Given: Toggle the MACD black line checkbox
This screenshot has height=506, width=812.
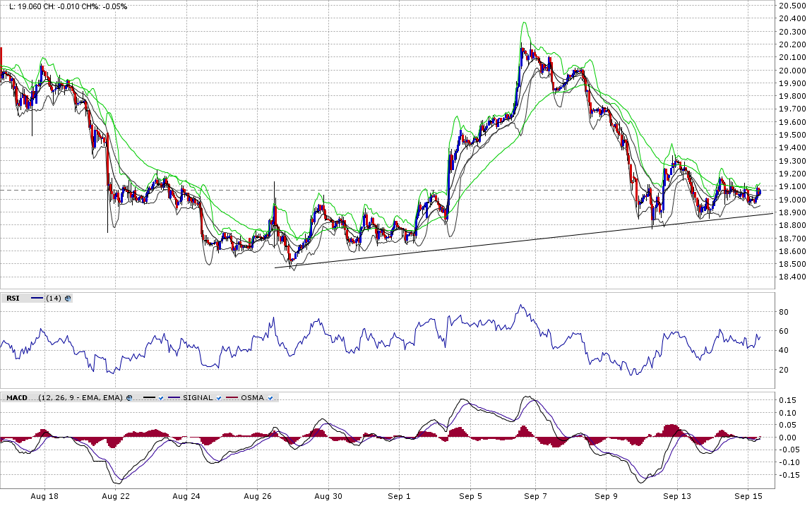Looking at the screenshot, I should coord(160,398).
